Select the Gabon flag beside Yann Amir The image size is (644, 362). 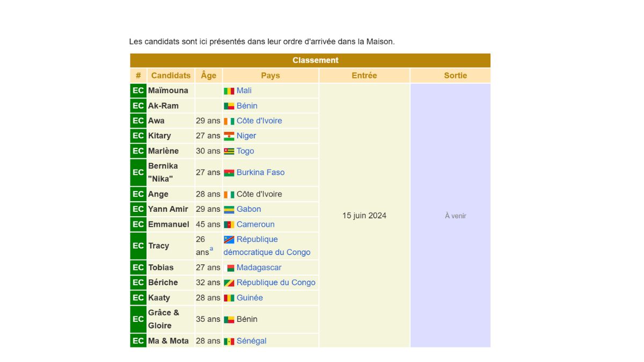coord(230,209)
